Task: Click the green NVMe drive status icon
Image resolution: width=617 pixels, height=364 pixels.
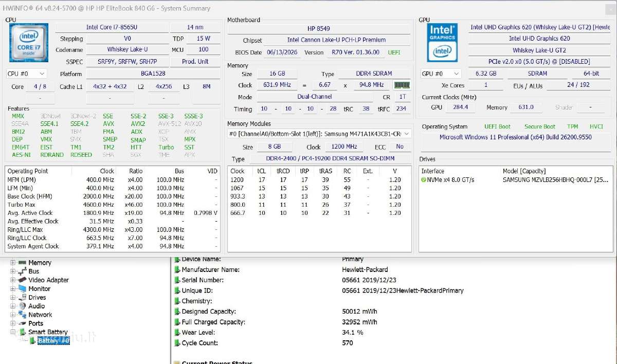Action: tap(424, 180)
